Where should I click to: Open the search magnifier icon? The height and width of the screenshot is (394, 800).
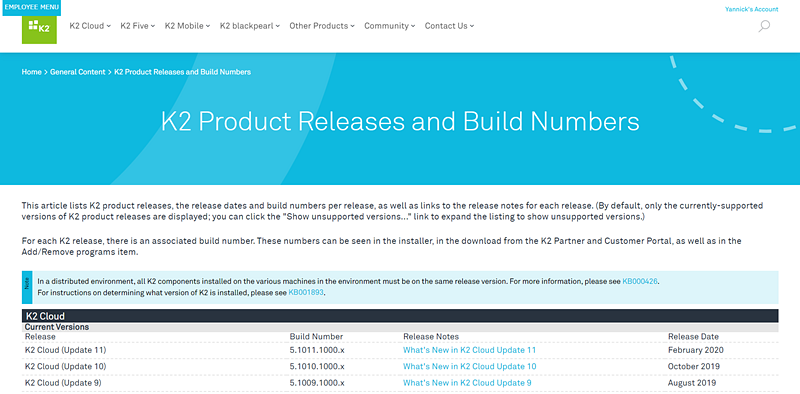pyautogui.click(x=764, y=26)
